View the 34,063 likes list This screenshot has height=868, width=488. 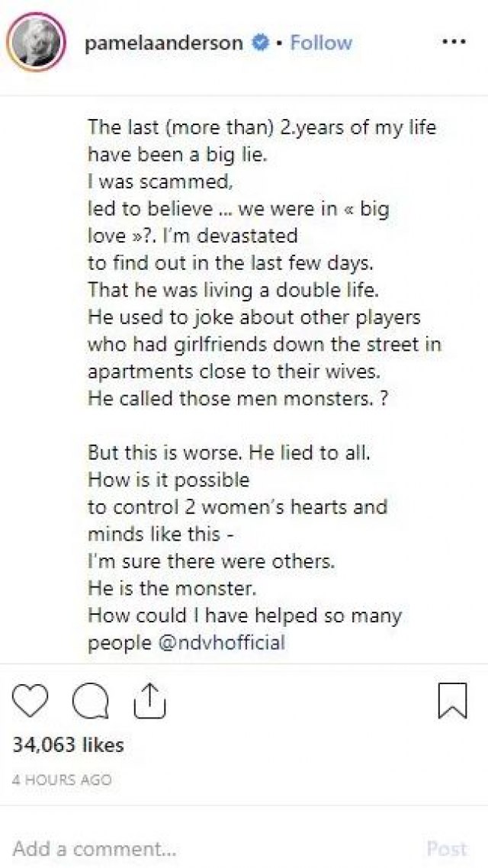point(68,744)
